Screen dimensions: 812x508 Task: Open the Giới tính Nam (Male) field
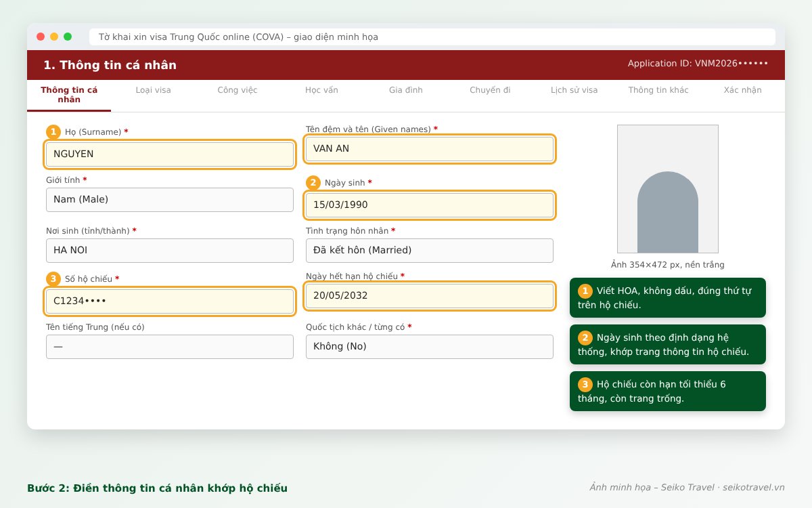click(x=170, y=199)
